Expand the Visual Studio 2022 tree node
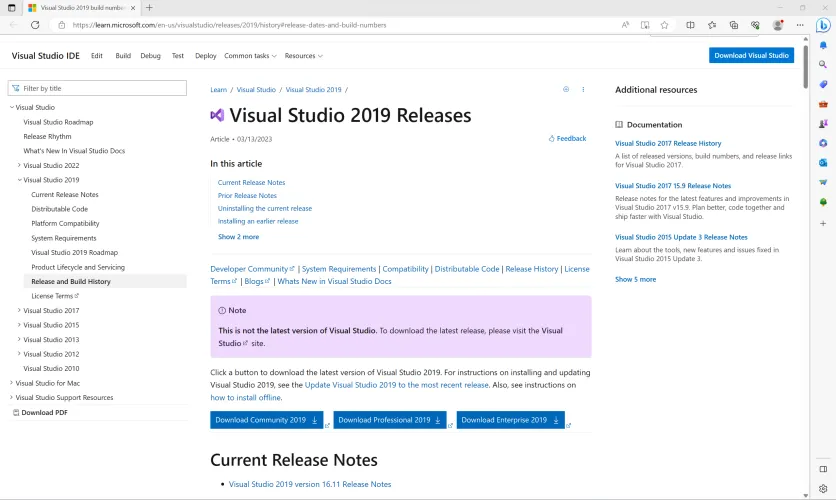Image resolution: width=836 pixels, height=500 pixels. click(19, 166)
